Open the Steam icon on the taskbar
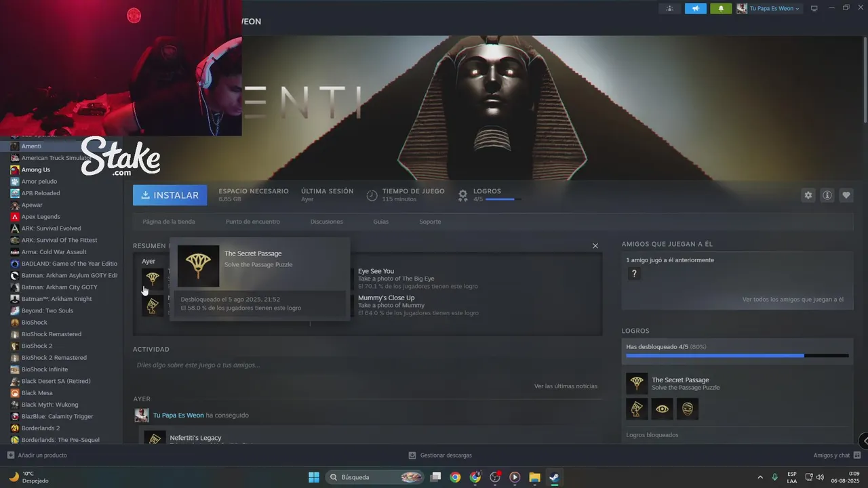 tap(554, 477)
